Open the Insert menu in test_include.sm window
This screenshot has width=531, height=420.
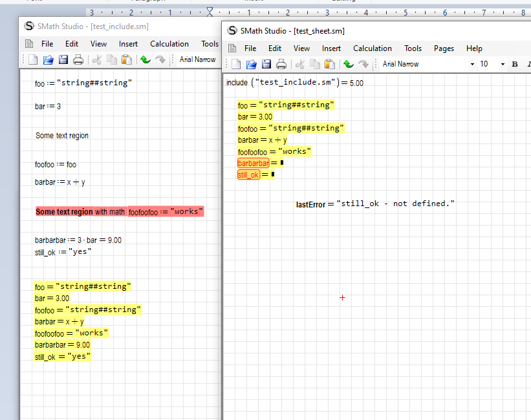coord(128,43)
